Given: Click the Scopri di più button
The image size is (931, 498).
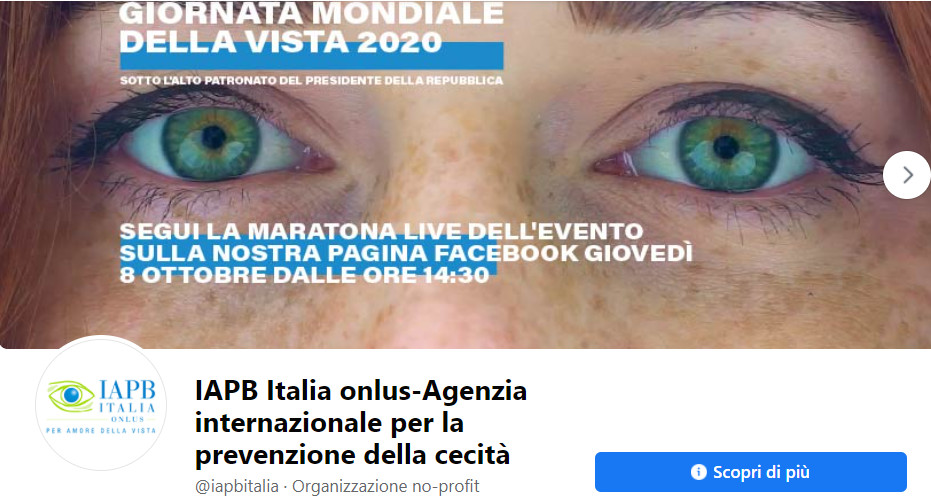Looking at the screenshot, I should [x=750, y=472].
